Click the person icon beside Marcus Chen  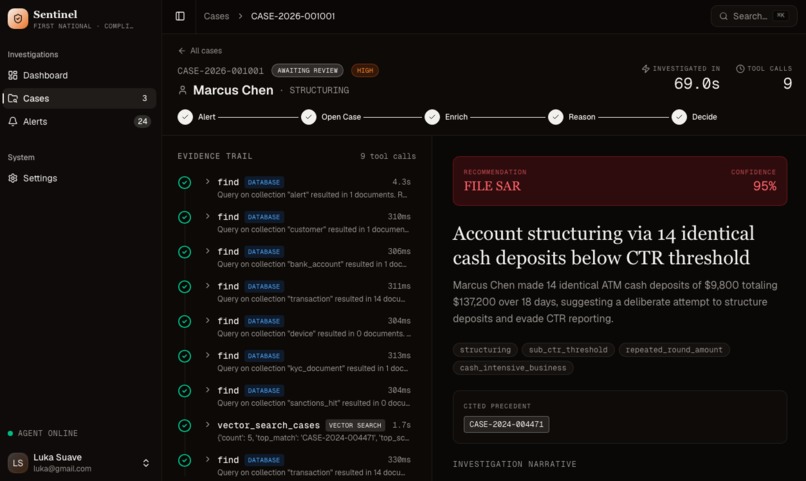click(182, 90)
